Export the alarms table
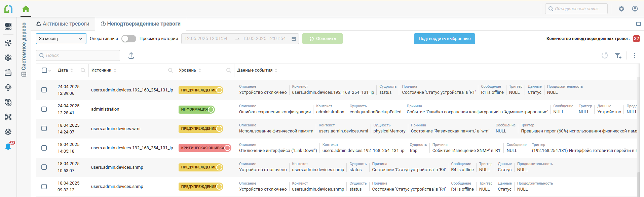644x197 pixels. coord(131,55)
